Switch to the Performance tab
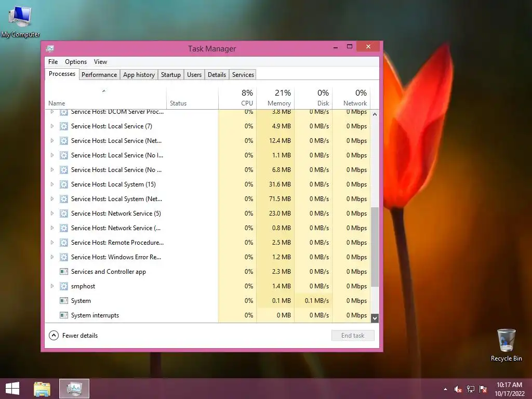532x399 pixels. coord(99,75)
